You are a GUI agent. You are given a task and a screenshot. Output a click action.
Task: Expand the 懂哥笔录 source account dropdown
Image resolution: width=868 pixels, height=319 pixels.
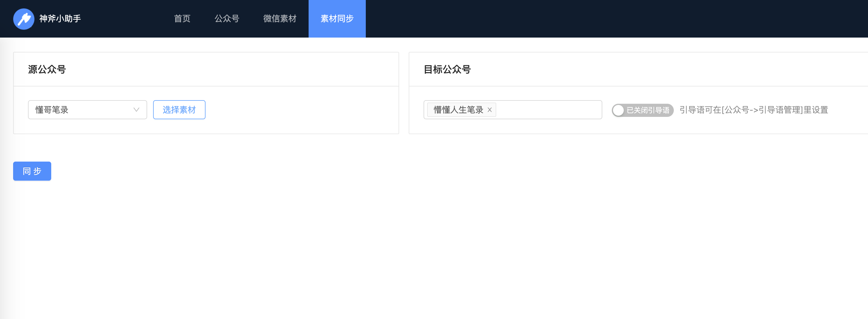coord(88,110)
